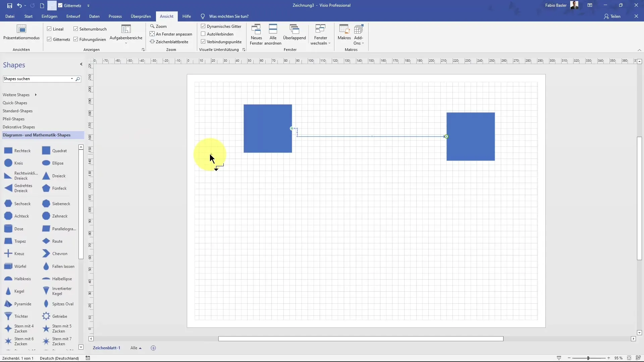Select the Quadrat shape
Image resolution: width=644 pixels, height=362 pixels.
[x=55, y=151]
